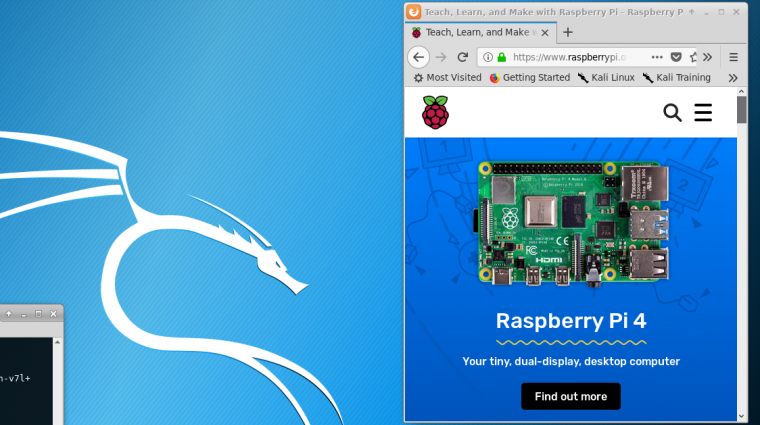Minimize the Firefox window
Viewport: 760px width, 425px height.
pyautogui.click(x=707, y=12)
